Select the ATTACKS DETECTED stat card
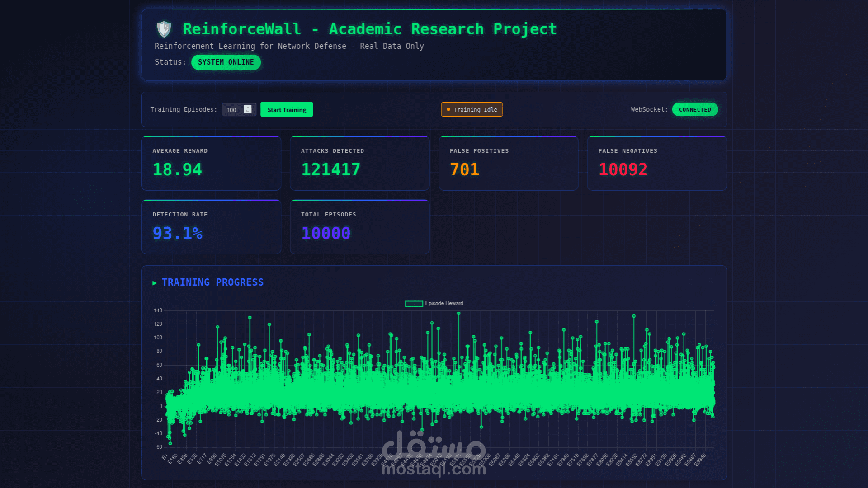This screenshot has width=868, height=488. pyautogui.click(x=359, y=163)
